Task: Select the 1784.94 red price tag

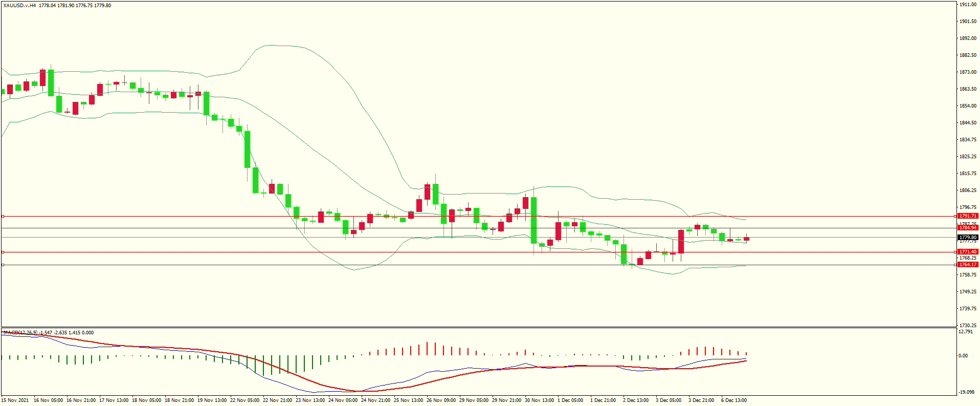Action: point(968,228)
